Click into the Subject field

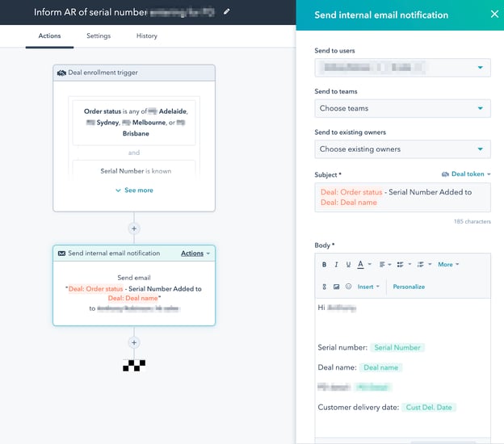click(x=401, y=198)
